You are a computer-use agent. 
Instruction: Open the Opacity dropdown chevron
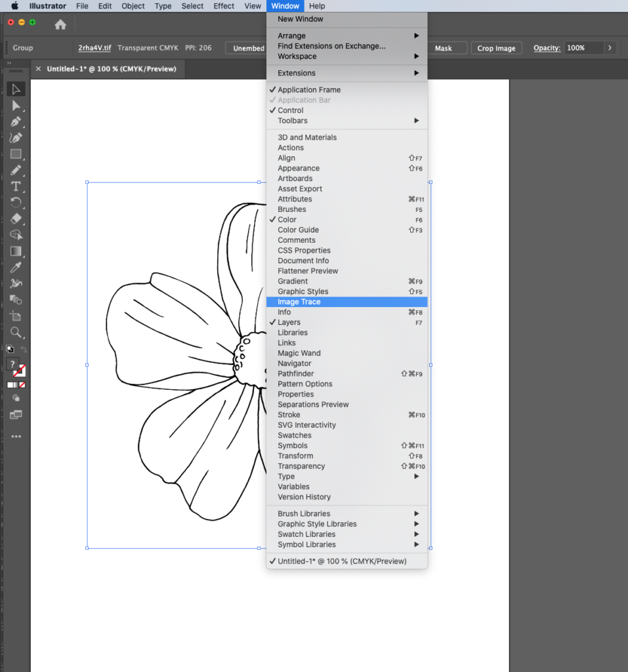pos(610,48)
